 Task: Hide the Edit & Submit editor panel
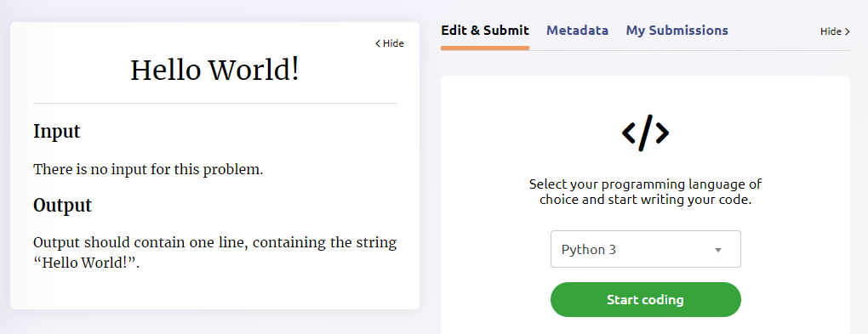(x=835, y=31)
